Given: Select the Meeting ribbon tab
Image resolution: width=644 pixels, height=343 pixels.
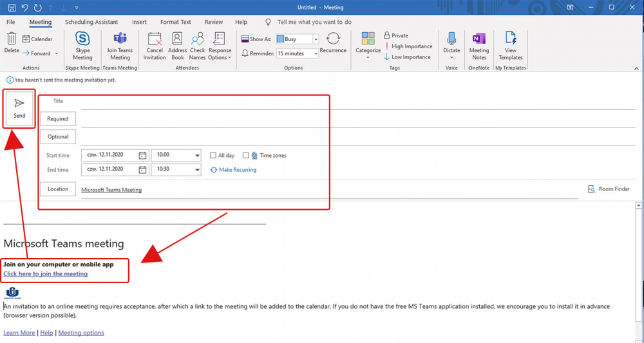Looking at the screenshot, I should tap(40, 22).
